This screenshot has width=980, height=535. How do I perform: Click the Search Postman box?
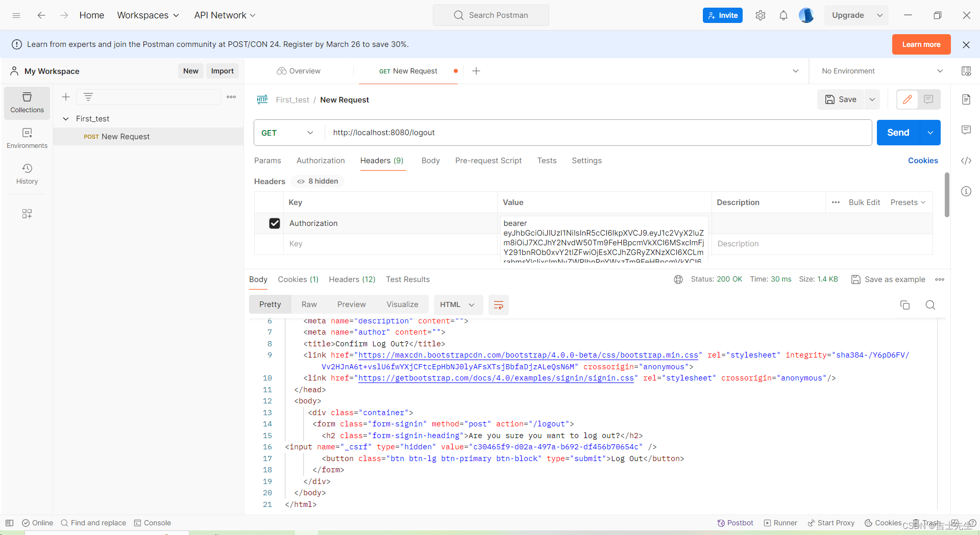491,15
